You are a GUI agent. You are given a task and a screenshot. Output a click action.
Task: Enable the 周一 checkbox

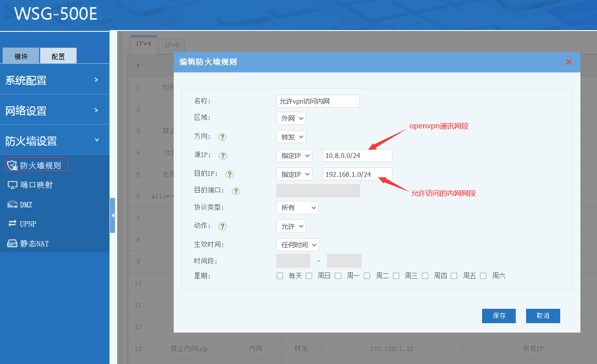338,276
